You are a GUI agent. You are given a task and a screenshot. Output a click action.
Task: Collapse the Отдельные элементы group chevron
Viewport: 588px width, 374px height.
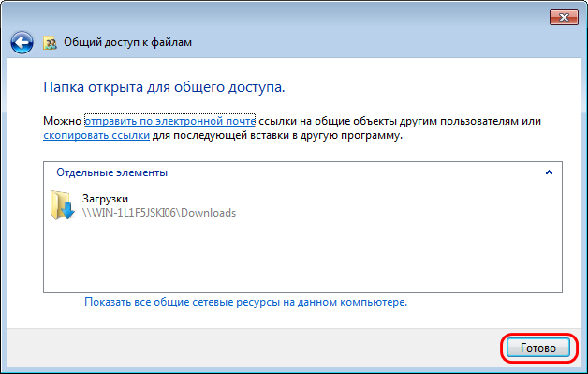click(549, 172)
